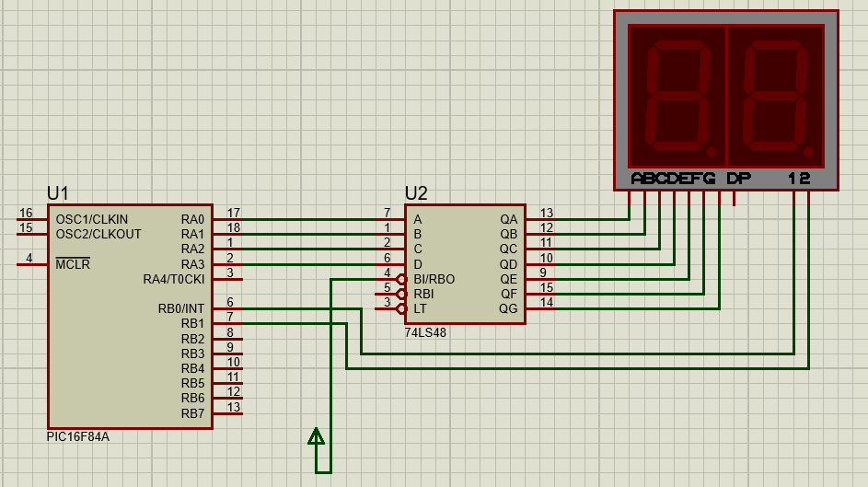The height and width of the screenshot is (487, 868).
Task: Click the unconnected RB7 pin 13 stub
Action: 228,413
